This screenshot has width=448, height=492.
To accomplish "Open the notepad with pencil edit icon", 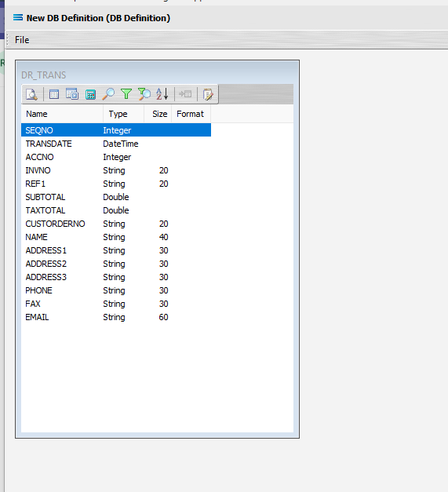I will point(208,94).
